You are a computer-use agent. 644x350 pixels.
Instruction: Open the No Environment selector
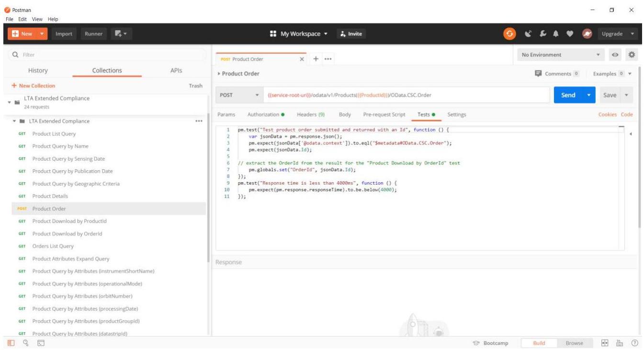561,55
